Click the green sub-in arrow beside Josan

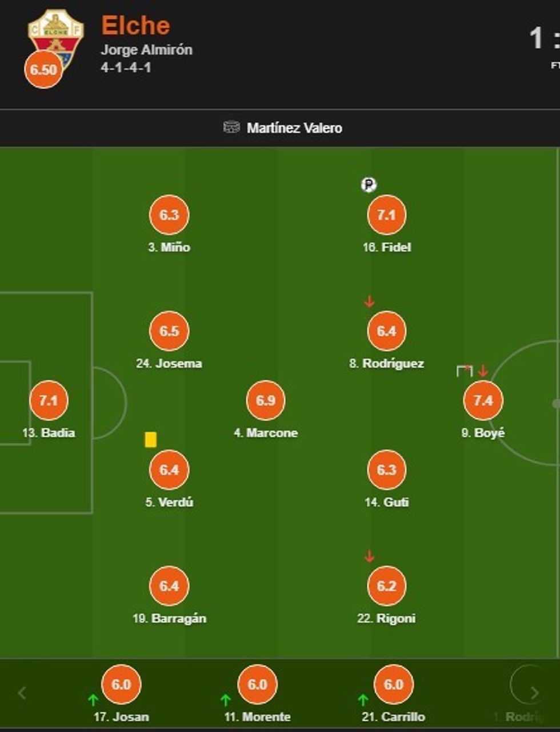click(x=93, y=699)
